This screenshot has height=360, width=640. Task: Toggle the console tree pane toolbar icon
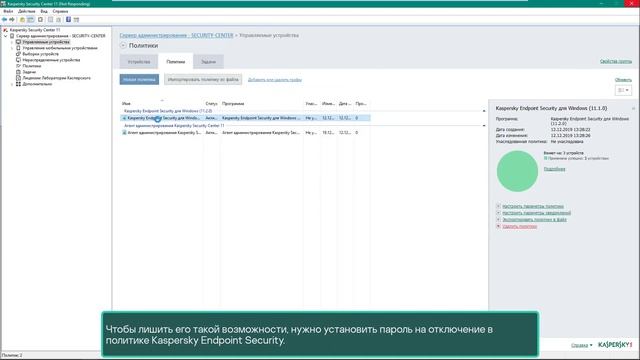31,20
